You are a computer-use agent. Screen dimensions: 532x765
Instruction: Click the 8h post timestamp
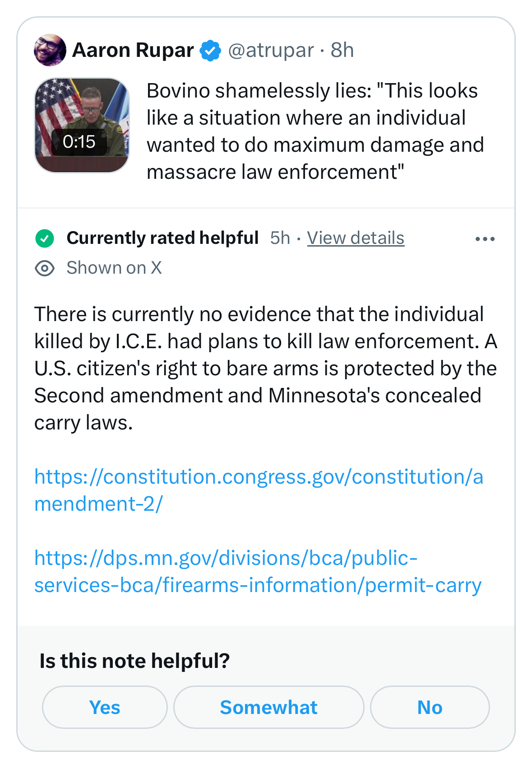click(x=342, y=50)
